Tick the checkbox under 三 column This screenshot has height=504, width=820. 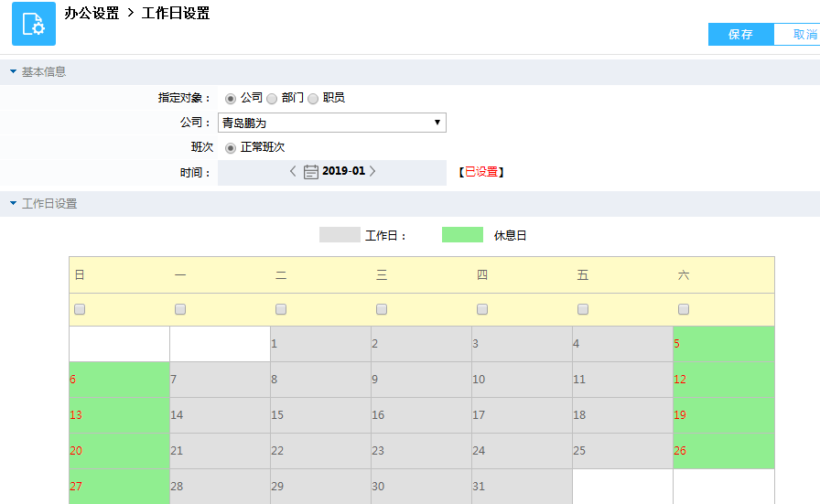coord(382,309)
